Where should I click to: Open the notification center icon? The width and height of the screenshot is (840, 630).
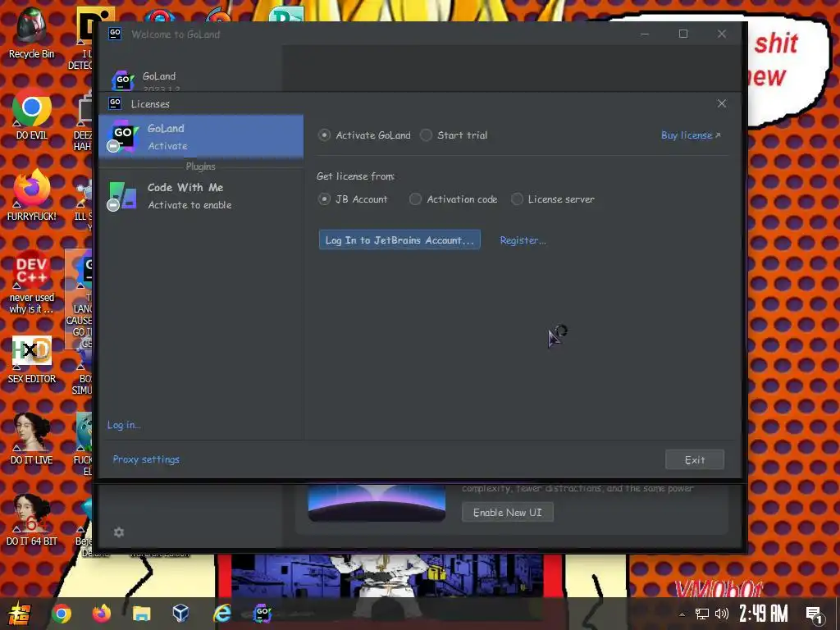click(x=815, y=615)
